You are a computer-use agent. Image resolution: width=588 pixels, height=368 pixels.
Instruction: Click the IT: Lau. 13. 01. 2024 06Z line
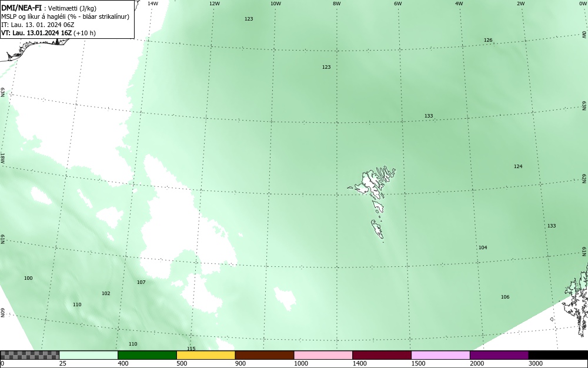pos(38,25)
